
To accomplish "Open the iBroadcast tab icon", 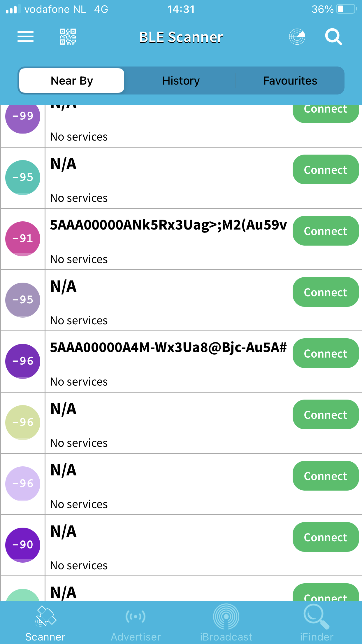I will pyautogui.click(x=226, y=617).
